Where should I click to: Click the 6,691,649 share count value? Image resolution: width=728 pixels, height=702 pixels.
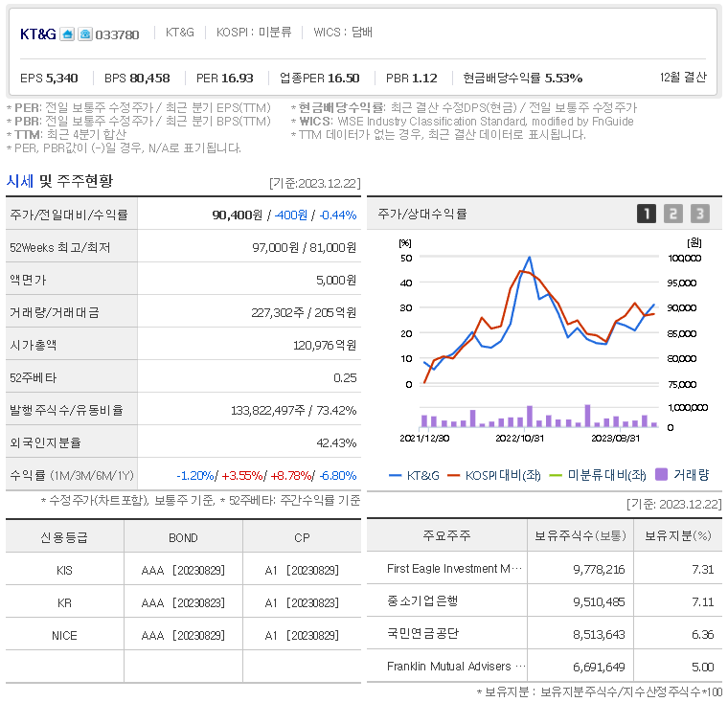[x=599, y=668]
